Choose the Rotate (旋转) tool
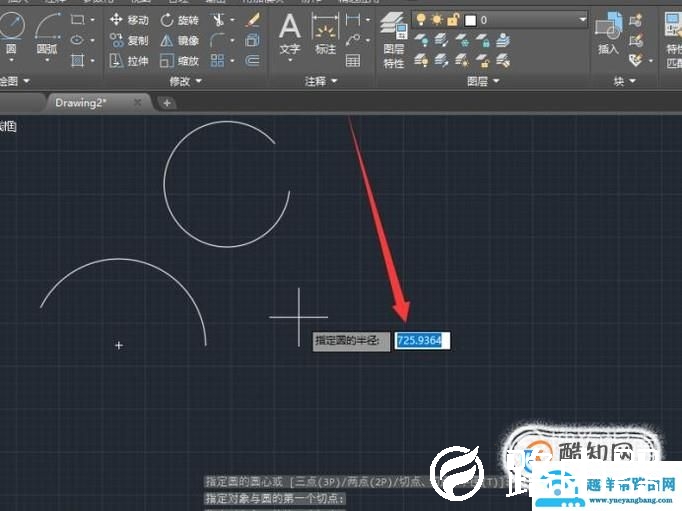Image resolution: width=682 pixels, height=511 pixels. pos(179,20)
